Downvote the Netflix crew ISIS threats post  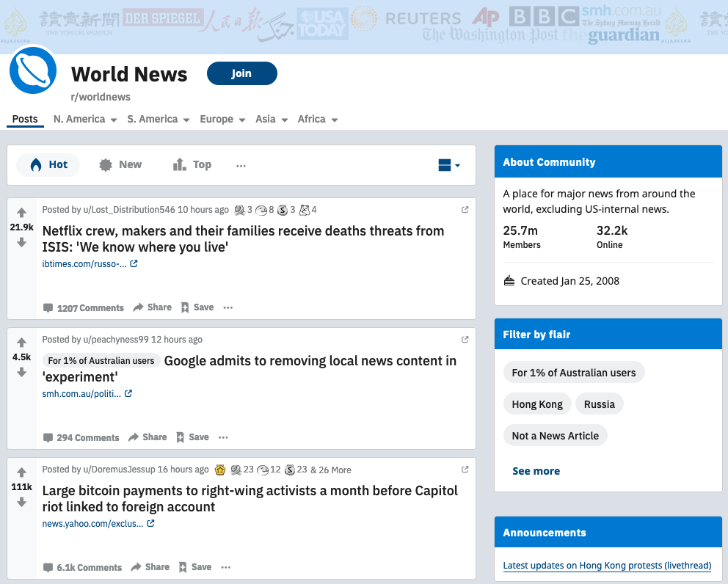pyautogui.click(x=21, y=242)
